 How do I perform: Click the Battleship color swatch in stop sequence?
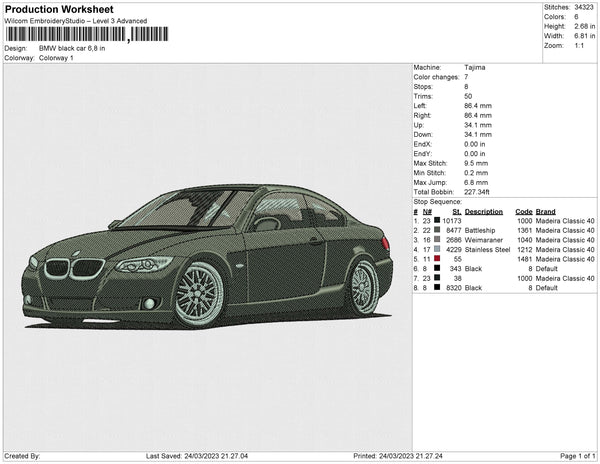(x=437, y=230)
